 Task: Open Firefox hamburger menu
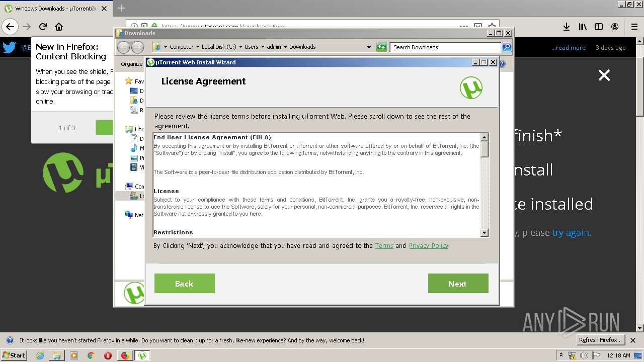tap(634, 27)
